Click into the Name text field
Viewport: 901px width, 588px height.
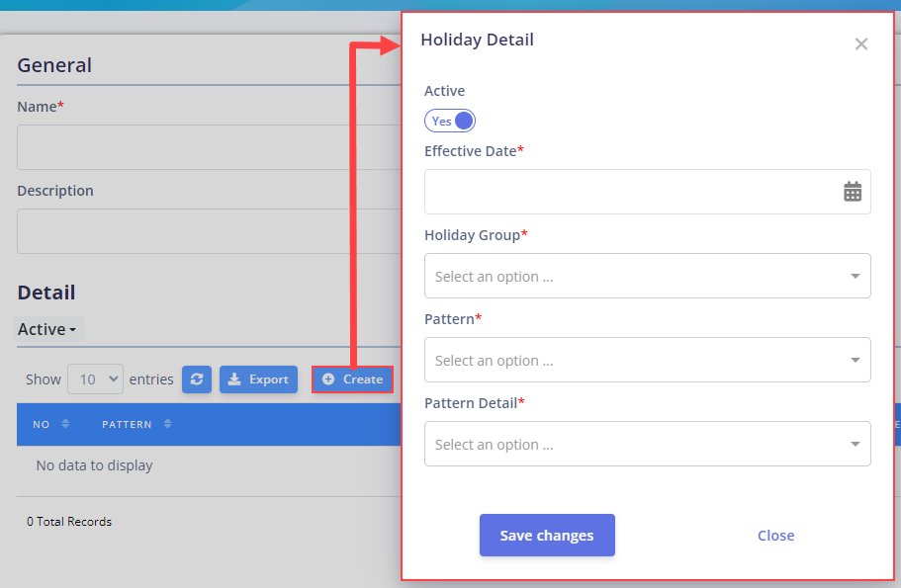pyautogui.click(x=209, y=147)
